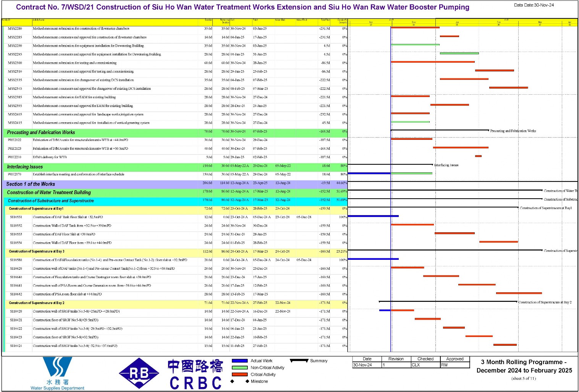Click the Milestone diamond symbol in legend
The height and width of the screenshot is (392, 579).
point(239,381)
